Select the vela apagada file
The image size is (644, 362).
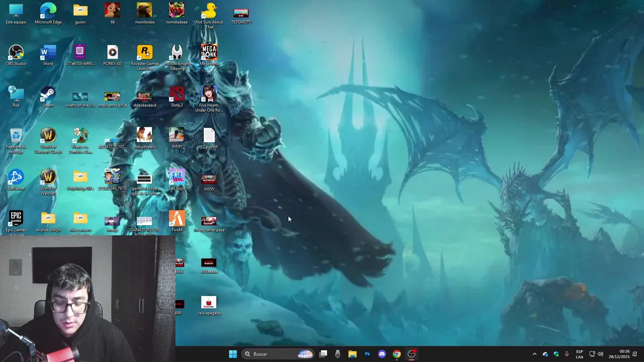click(x=209, y=306)
